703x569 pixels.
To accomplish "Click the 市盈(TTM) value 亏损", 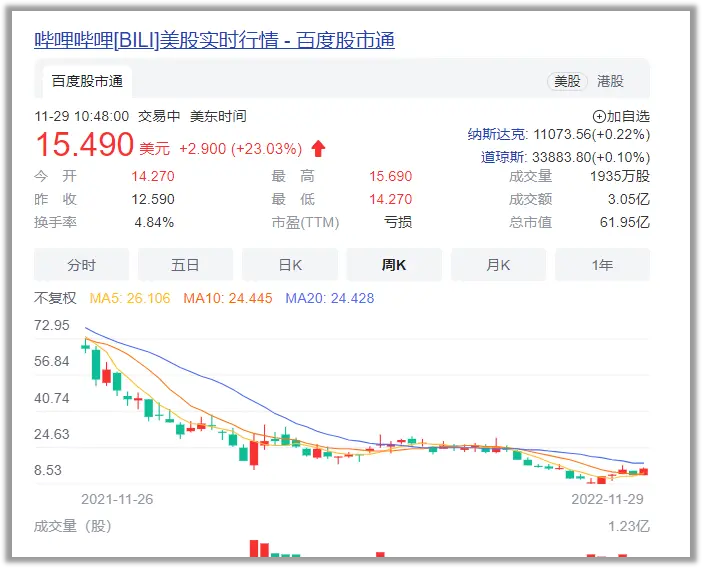I will pyautogui.click(x=398, y=222).
